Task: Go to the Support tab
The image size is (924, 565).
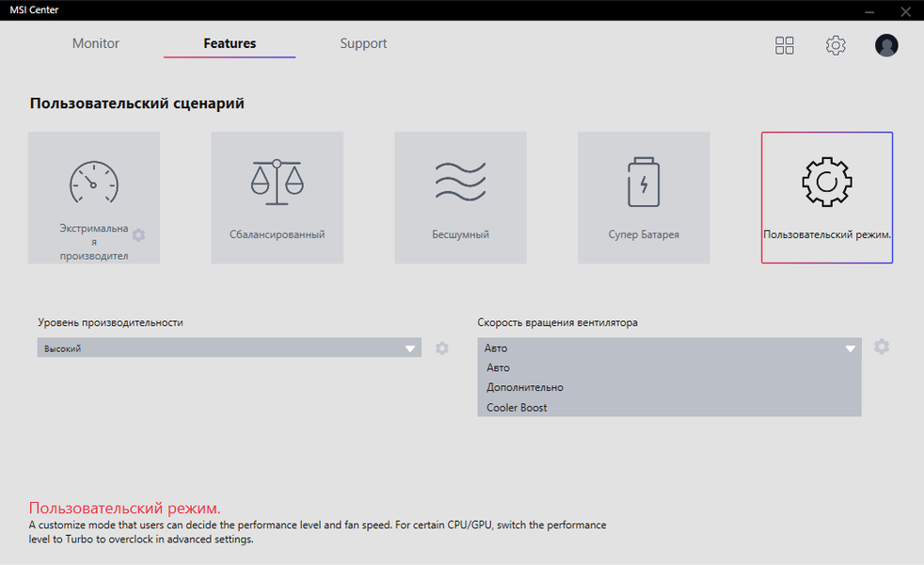Action: point(363,43)
